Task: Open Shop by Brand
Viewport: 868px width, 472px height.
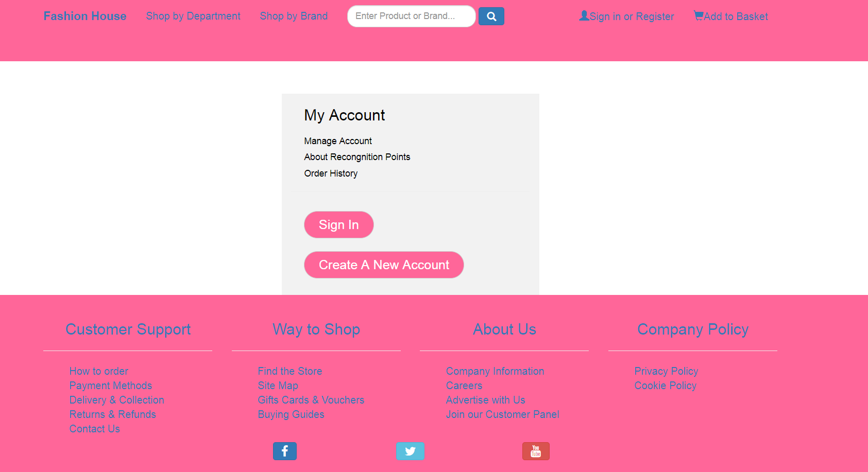Action: click(293, 16)
